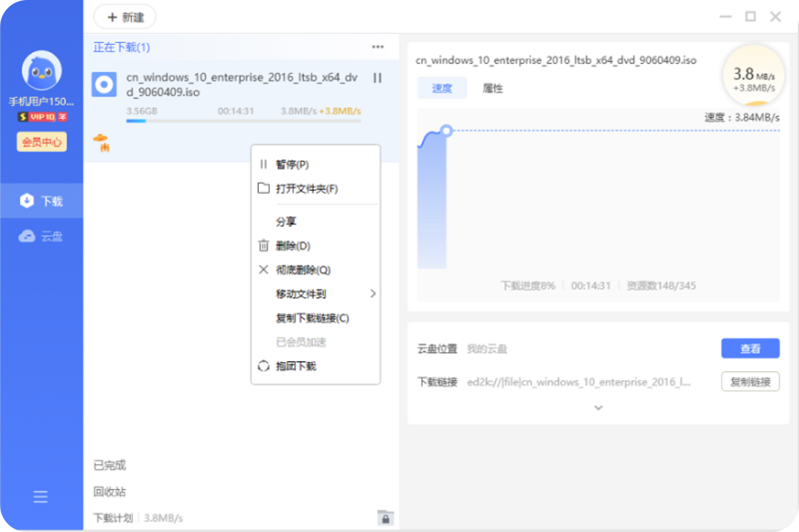The image size is (799, 532).
Task: Open the 已完成 completed list
Action: coord(109,465)
